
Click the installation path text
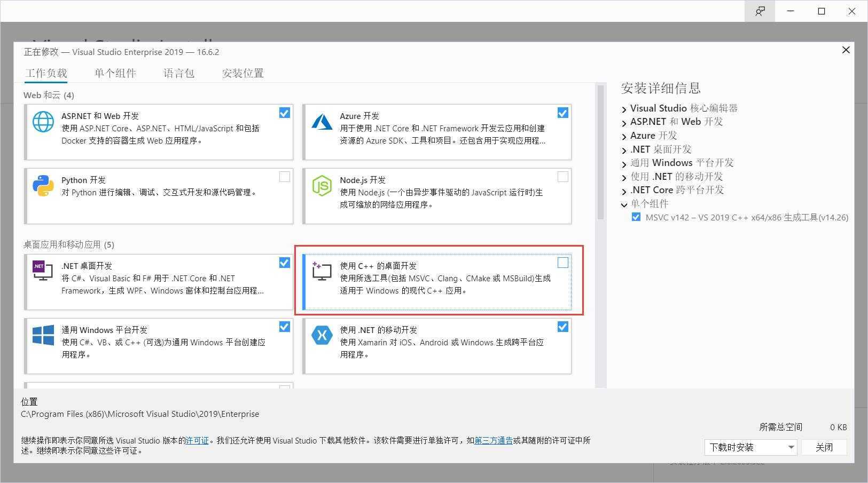[x=140, y=414]
